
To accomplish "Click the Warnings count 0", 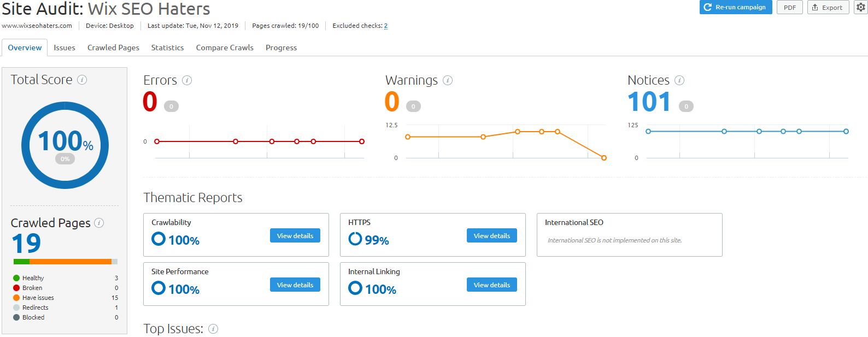I will pyautogui.click(x=392, y=102).
